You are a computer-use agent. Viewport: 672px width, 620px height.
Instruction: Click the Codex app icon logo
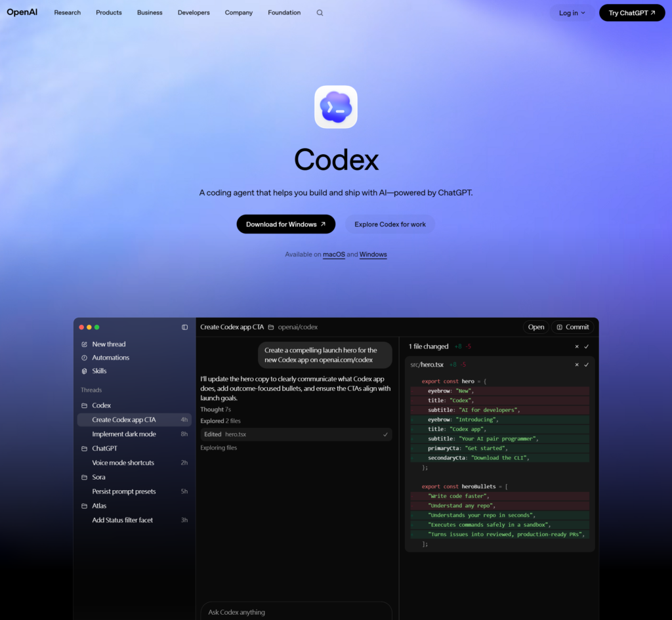[335, 107]
